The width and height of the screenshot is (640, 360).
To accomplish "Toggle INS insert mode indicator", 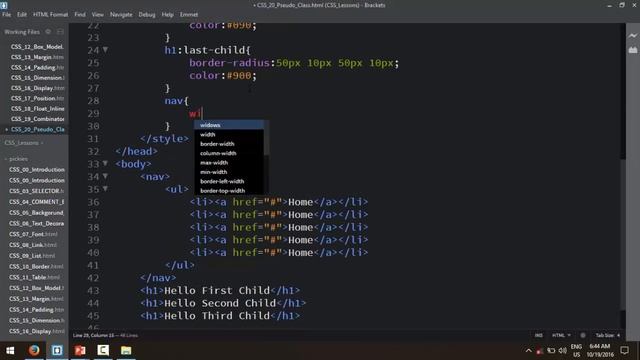I will [539, 335].
